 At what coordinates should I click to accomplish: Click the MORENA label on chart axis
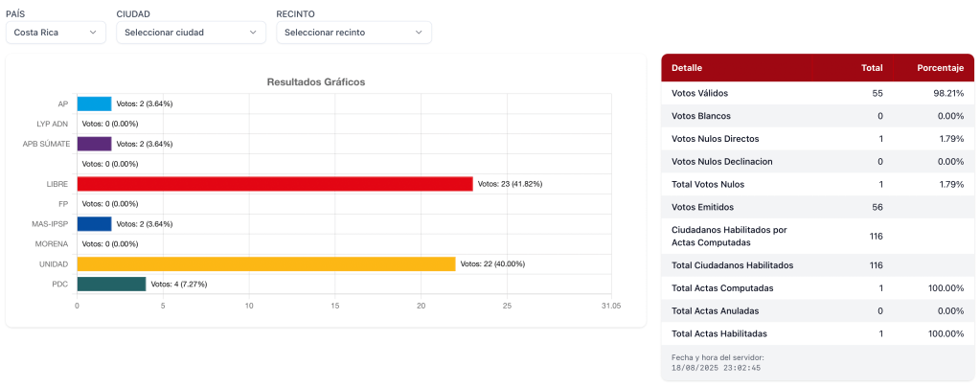[52, 243]
